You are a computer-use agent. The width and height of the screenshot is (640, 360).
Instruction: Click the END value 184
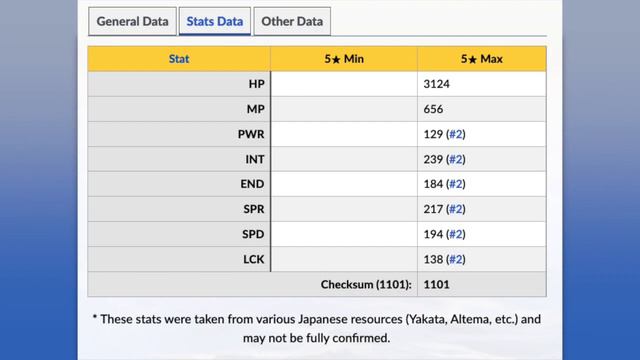433,184
